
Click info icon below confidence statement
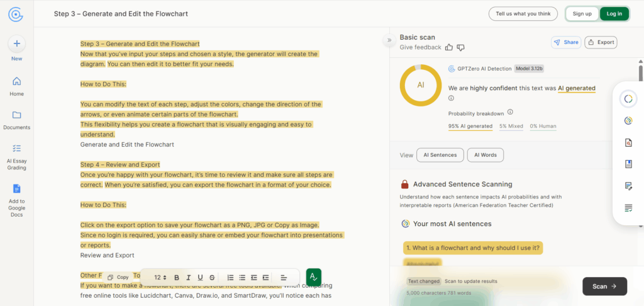click(x=451, y=98)
